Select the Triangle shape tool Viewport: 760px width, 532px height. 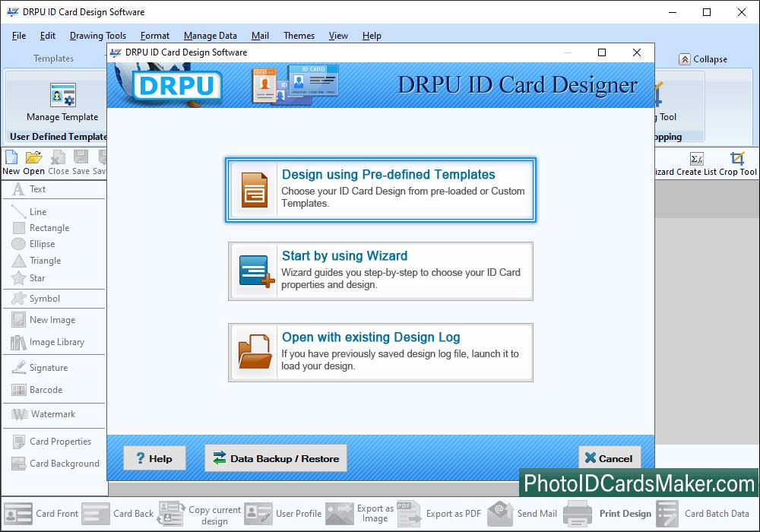pos(36,261)
